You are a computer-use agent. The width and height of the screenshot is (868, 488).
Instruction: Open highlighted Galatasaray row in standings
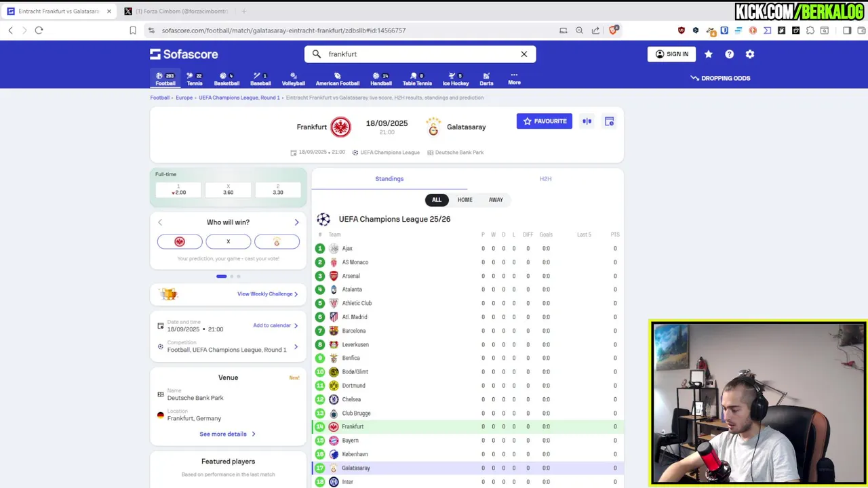(467, 468)
